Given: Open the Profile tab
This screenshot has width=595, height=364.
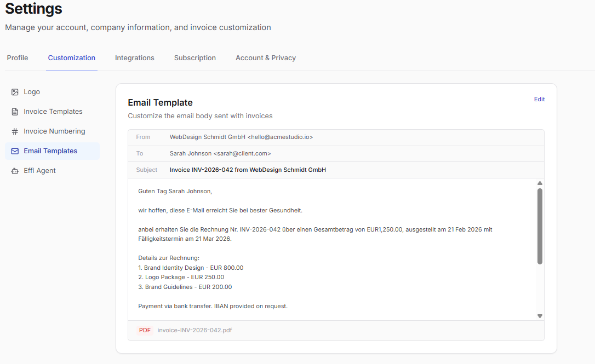Looking at the screenshot, I should (x=18, y=58).
